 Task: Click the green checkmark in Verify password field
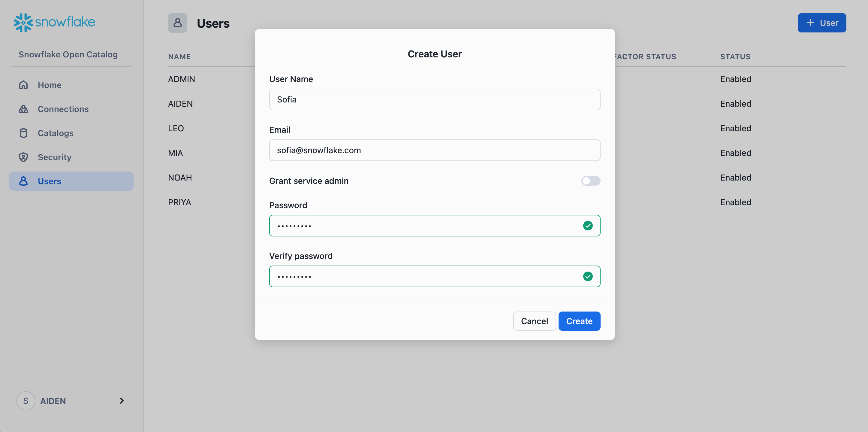click(588, 276)
